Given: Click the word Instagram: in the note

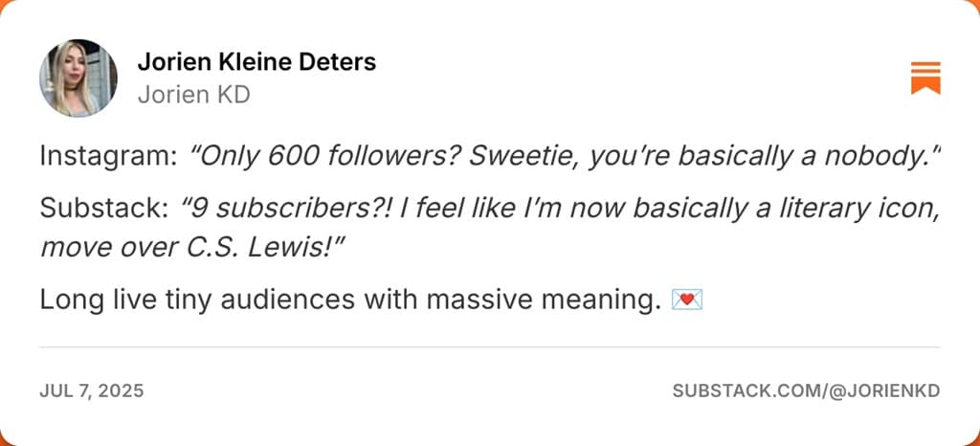Looking at the screenshot, I should point(109,157).
